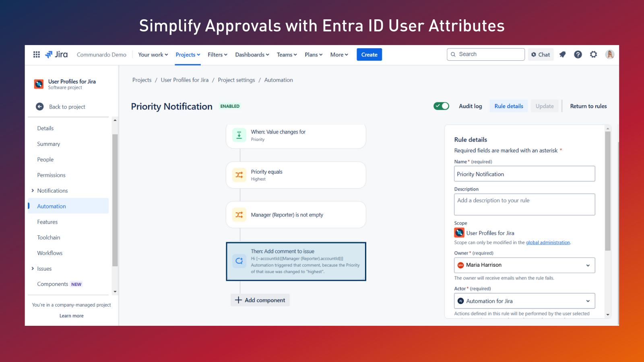Open the Chat button
Screen dimensions: 644x362
541,55
